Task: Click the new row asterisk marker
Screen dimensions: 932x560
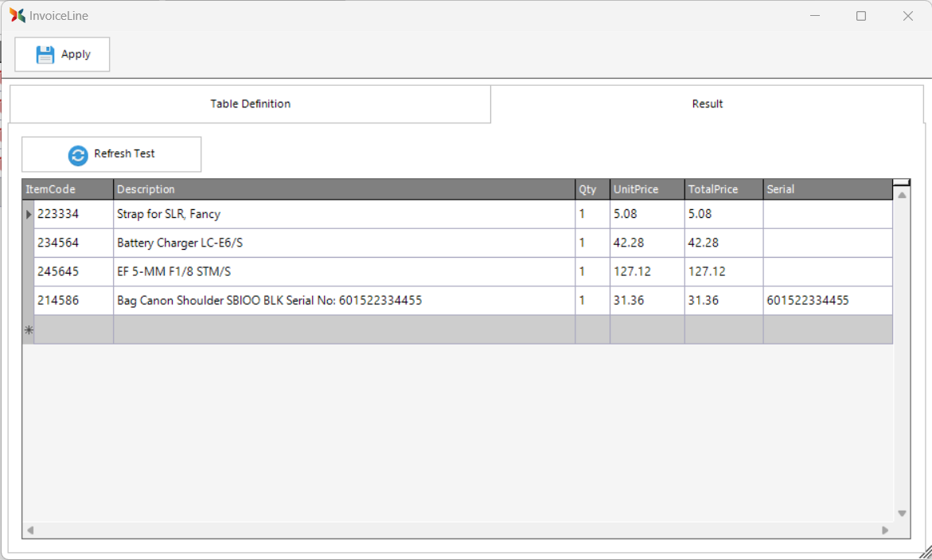Action: [x=29, y=330]
